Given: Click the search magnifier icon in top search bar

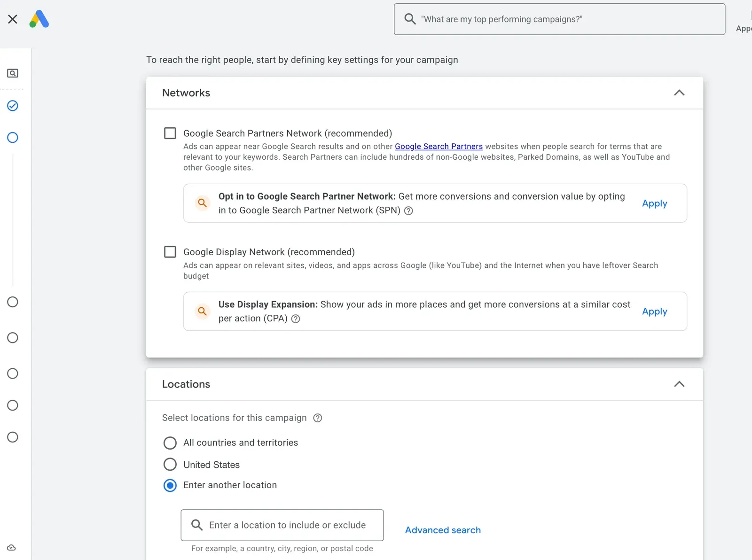Looking at the screenshot, I should (410, 19).
